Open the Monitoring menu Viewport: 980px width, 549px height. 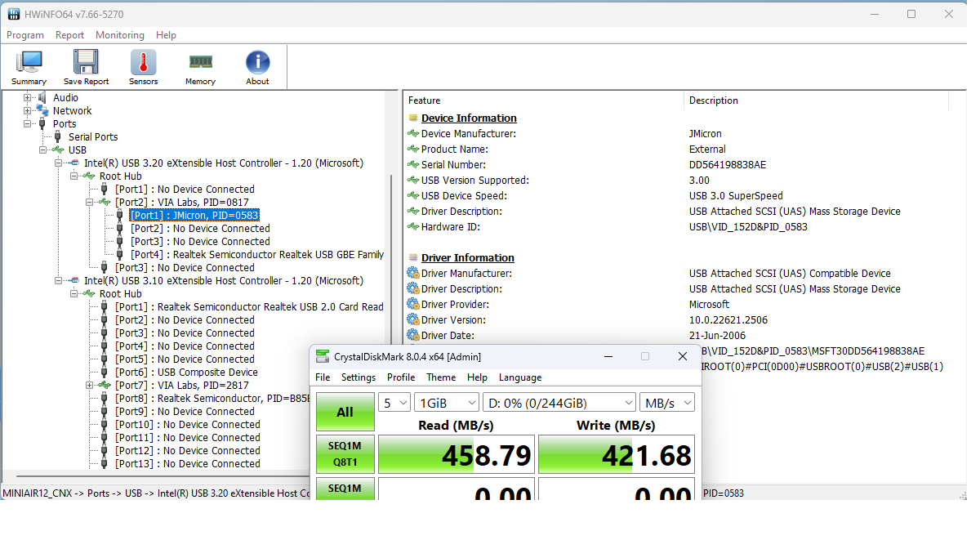120,35
